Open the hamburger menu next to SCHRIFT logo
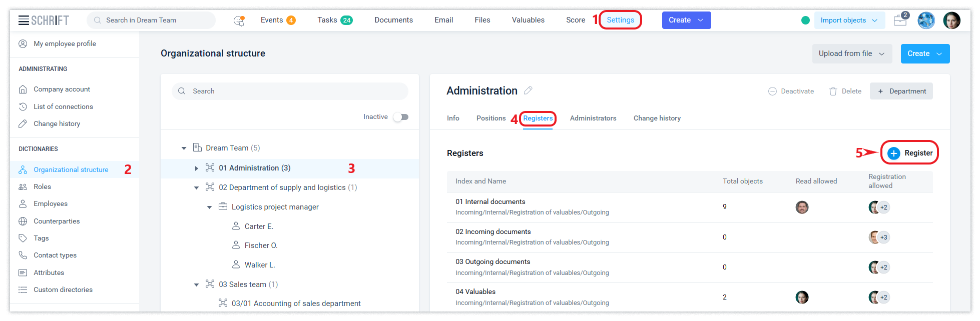 [x=24, y=20]
